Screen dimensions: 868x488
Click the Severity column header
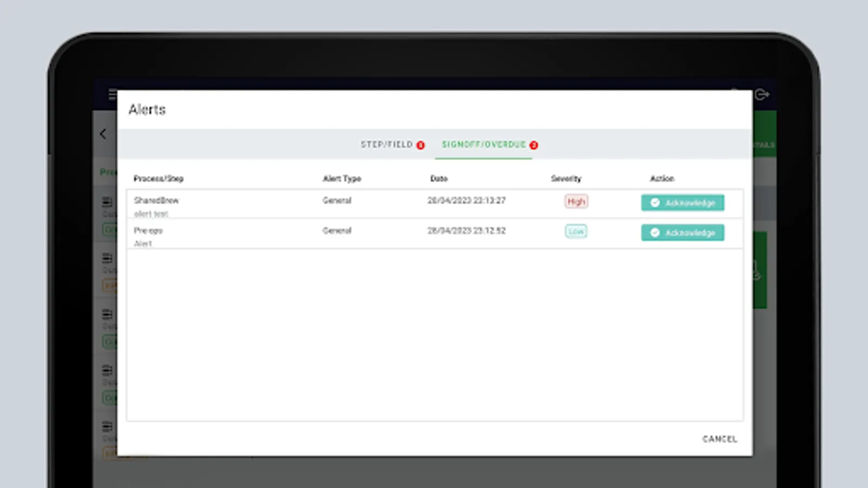tap(566, 178)
